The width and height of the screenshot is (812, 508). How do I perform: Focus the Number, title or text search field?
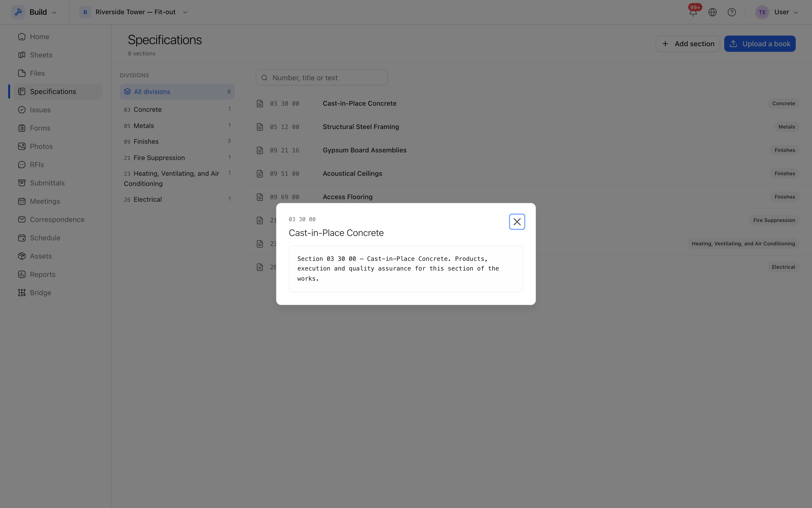pos(322,78)
